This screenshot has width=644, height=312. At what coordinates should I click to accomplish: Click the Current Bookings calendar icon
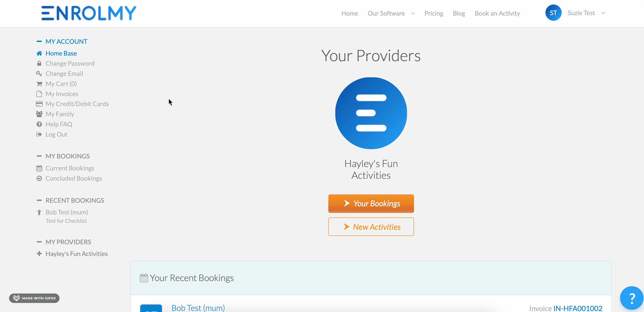(x=39, y=168)
